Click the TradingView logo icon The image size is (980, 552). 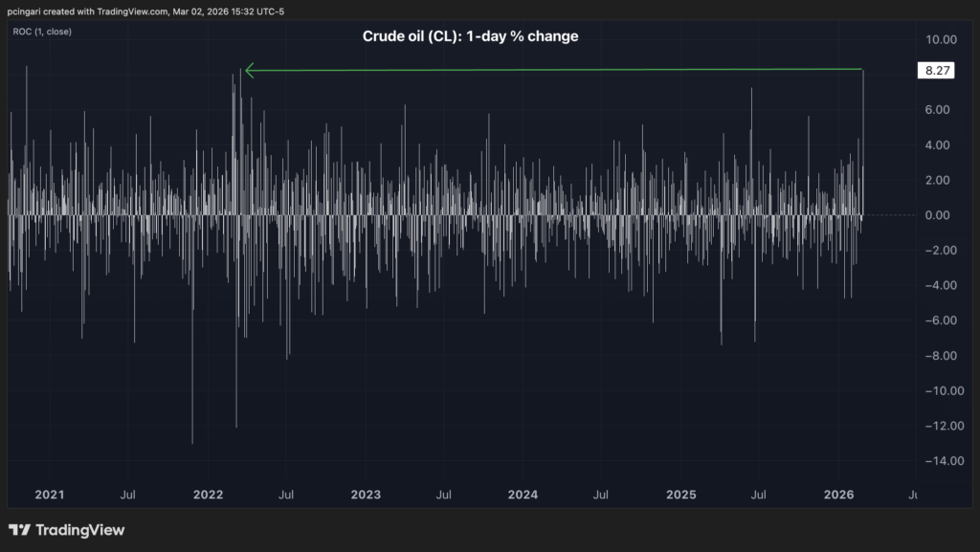click(19, 530)
